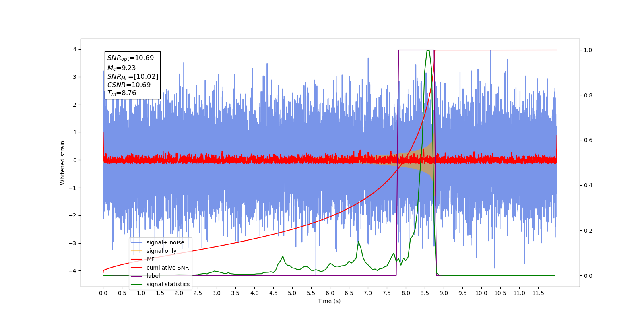Click the 0.8 tick on right axis
The width and height of the screenshot is (644, 322).
588,95
